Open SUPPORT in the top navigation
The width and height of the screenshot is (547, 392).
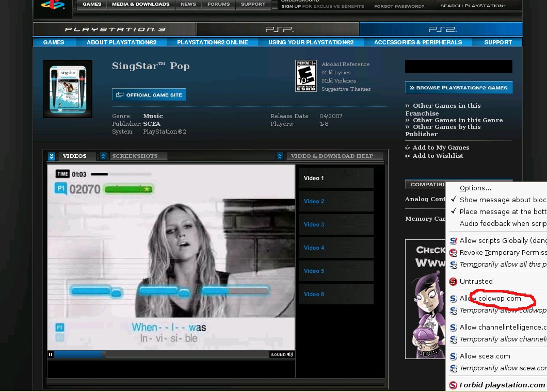click(x=253, y=4)
